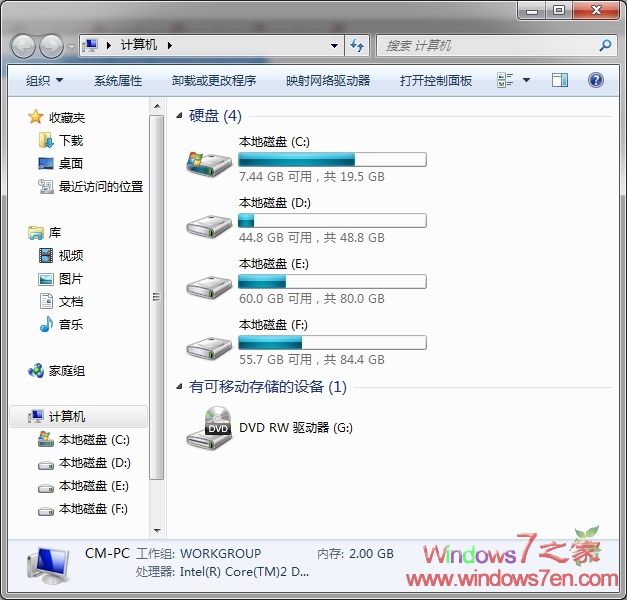Image resolution: width=627 pixels, height=600 pixels.
Task: Open 系统属性 from the toolbar
Action: (x=118, y=80)
